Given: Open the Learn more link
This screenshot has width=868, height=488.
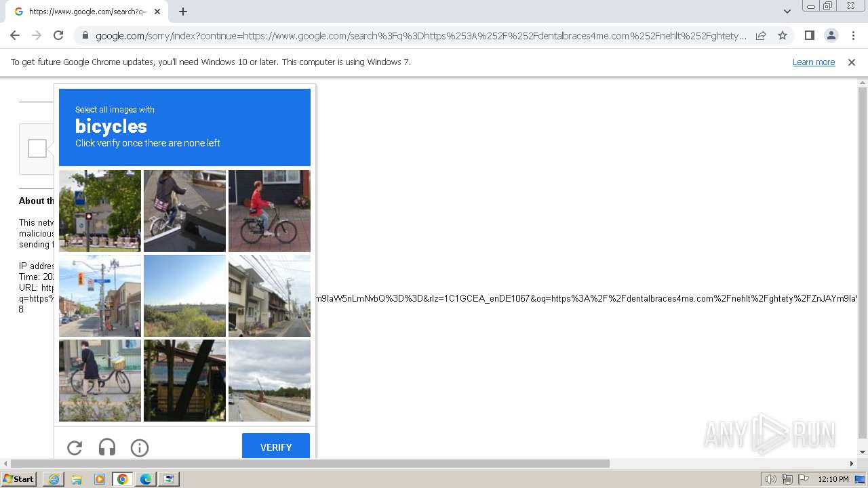Looking at the screenshot, I should coord(814,62).
